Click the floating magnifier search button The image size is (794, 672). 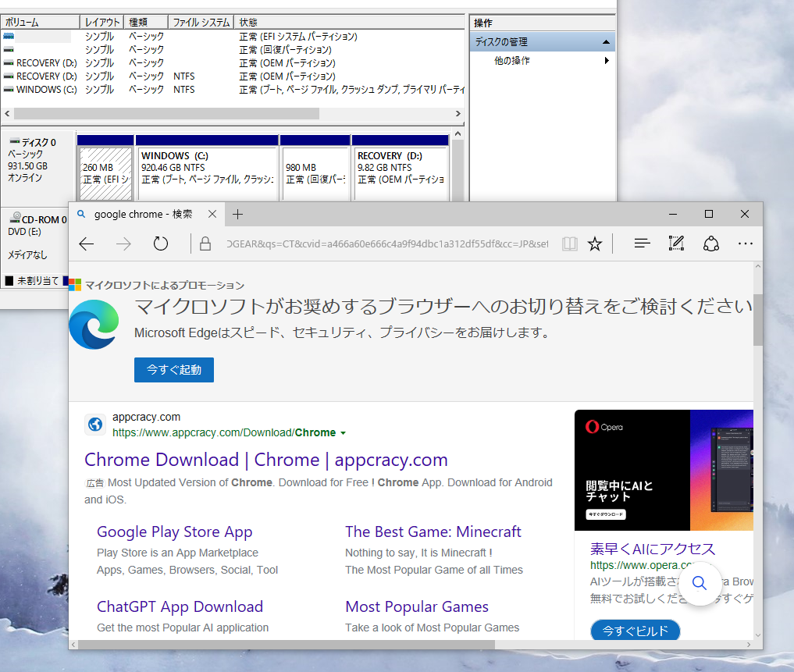tap(700, 583)
